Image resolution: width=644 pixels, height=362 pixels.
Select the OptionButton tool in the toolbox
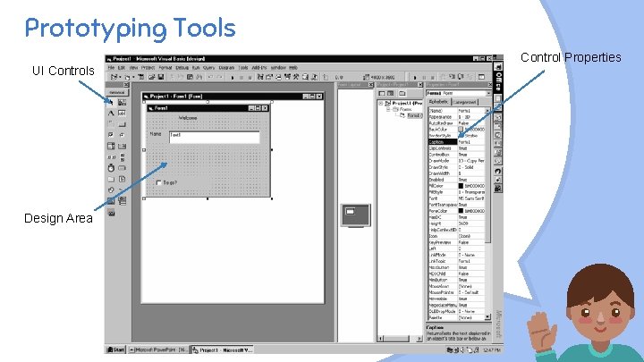click(122, 135)
